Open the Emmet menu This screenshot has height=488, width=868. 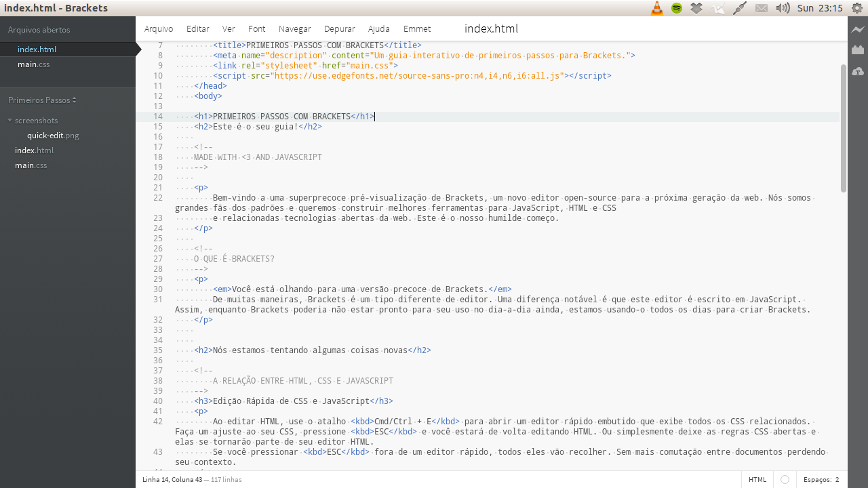[x=417, y=28]
